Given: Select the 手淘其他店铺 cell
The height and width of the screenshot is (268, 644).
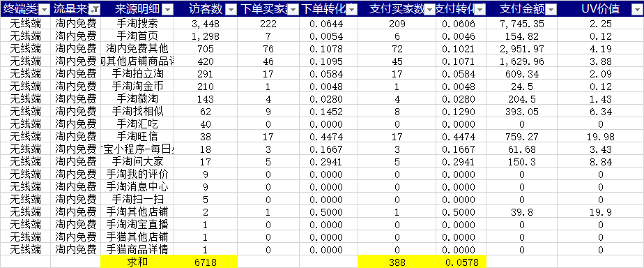Looking at the screenshot, I should 137,212.
